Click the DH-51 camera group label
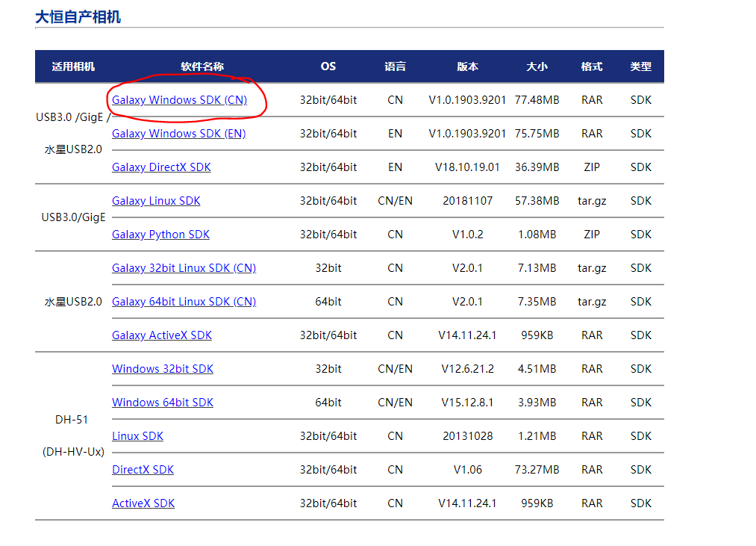The image size is (756, 546). click(x=72, y=420)
